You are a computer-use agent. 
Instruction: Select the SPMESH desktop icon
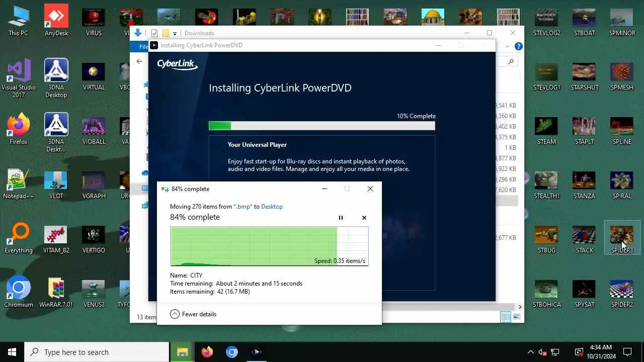(622, 75)
